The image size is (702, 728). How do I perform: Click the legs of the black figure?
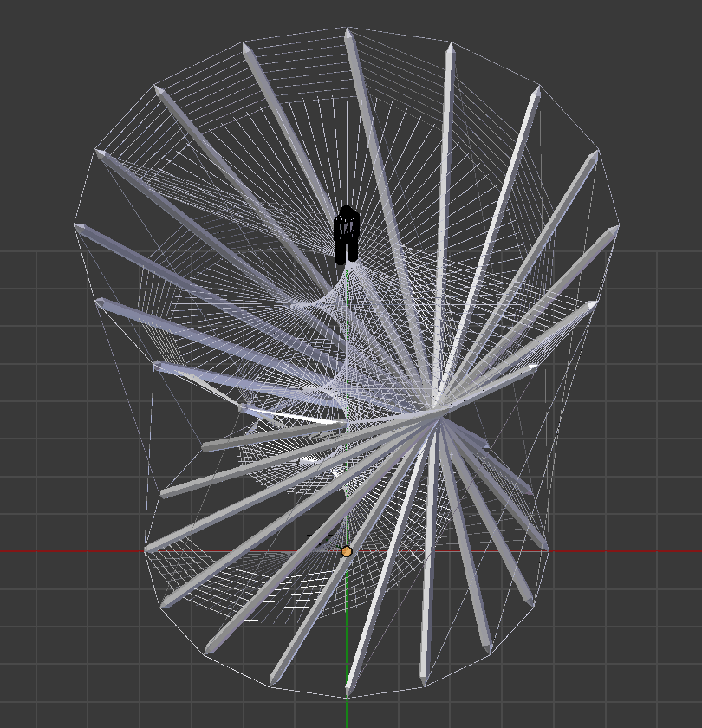click(347, 252)
